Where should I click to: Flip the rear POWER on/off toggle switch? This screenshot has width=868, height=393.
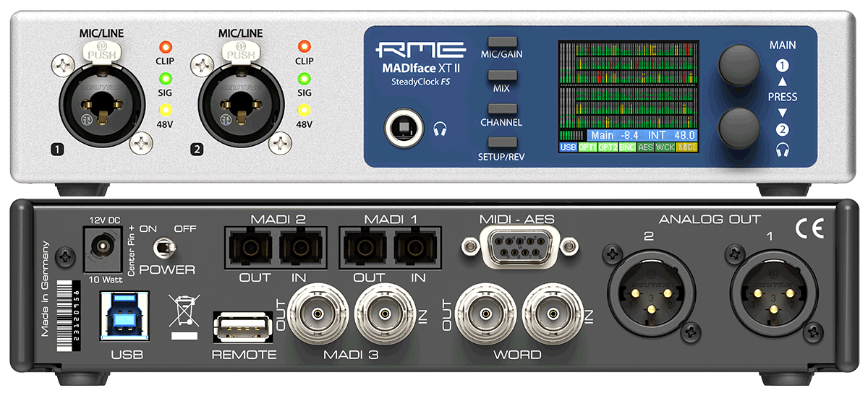(165, 248)
